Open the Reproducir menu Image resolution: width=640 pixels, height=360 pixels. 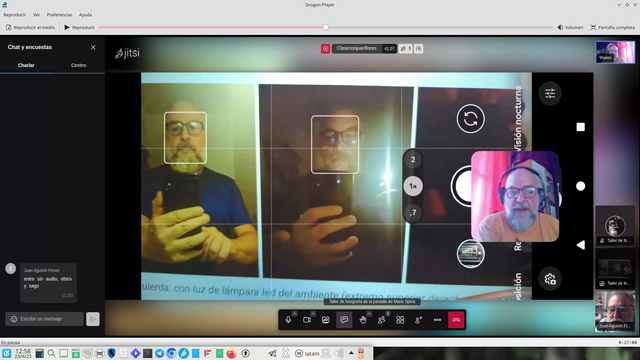[15, 15]
